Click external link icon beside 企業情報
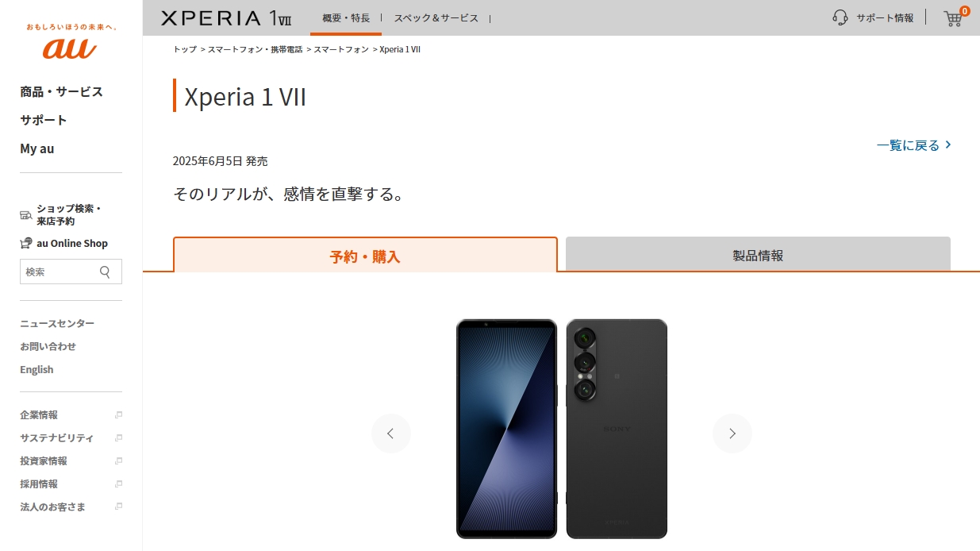The width and height of the screenshot is (980, 551). pos(118,415)
